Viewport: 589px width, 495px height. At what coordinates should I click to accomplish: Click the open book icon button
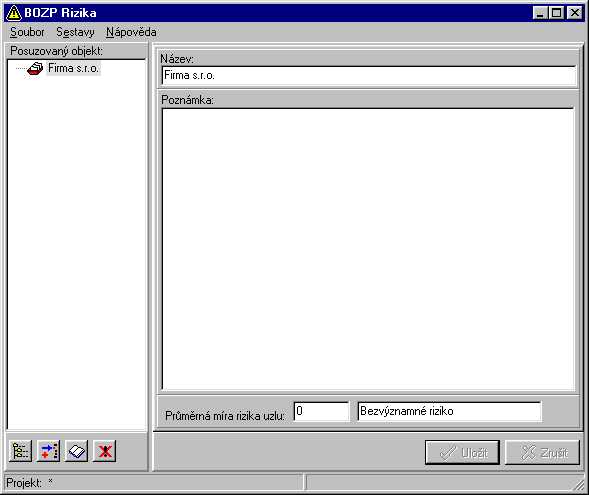[76, 451]
